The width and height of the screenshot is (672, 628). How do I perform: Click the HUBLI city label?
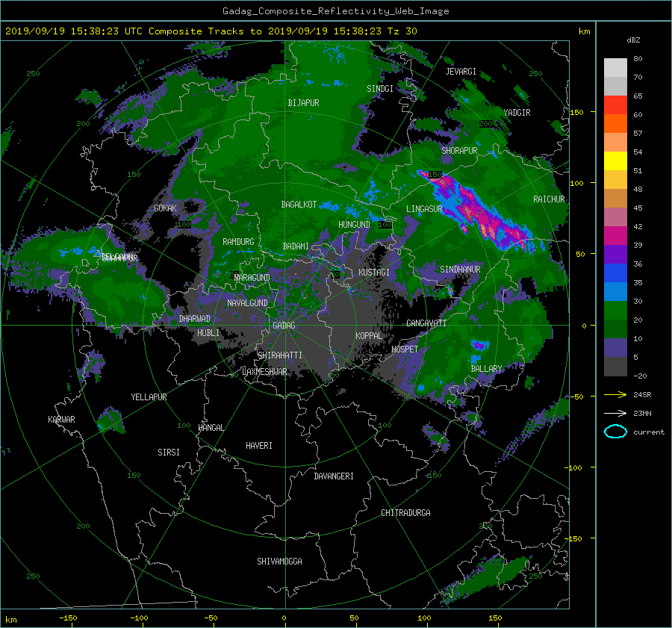[x=208, y=333]
